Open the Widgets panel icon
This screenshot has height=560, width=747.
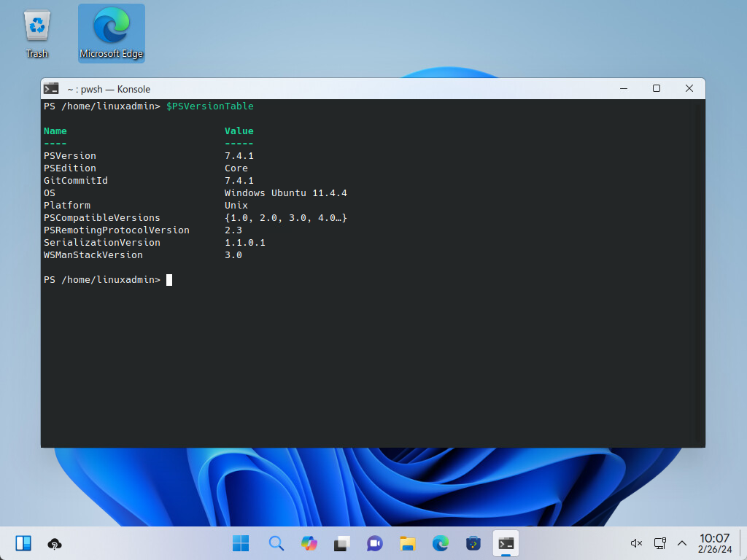coord(23,543)
